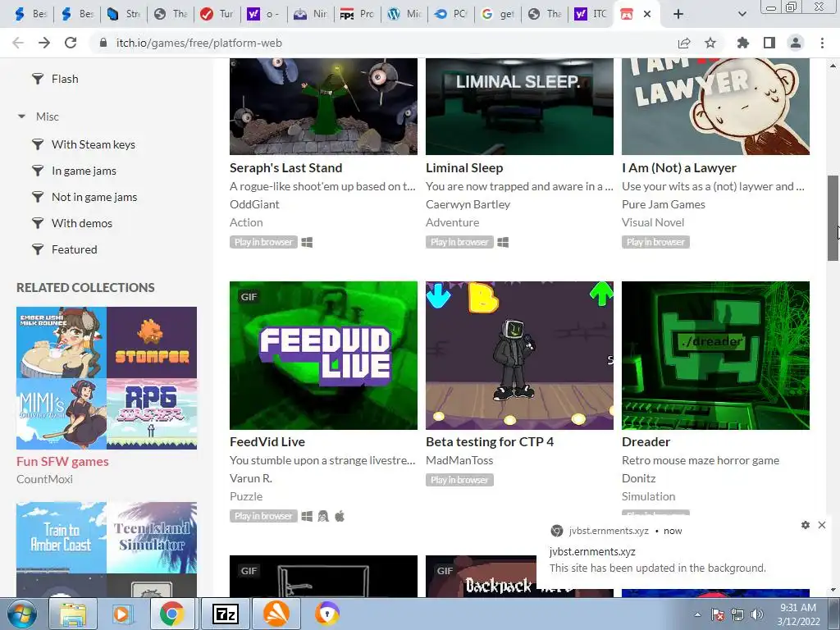This screenshot has width=840, height=630.
Task: Open author Pure Jam Games page
Action: 663,204
